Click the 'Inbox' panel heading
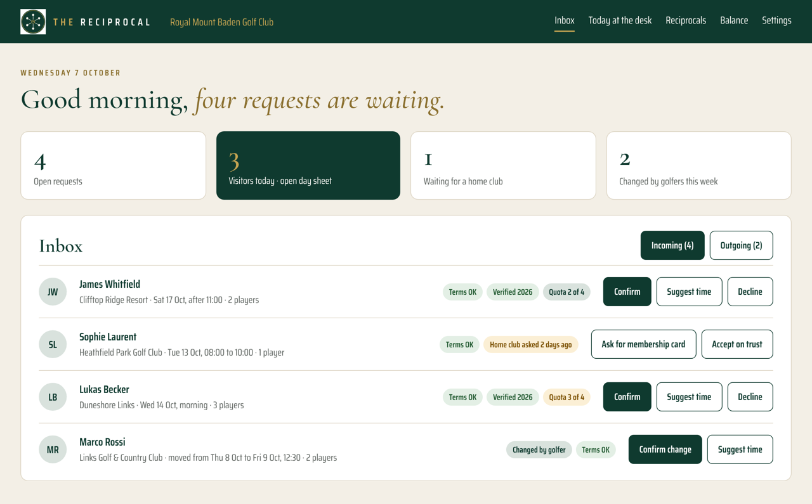The height and width of the screenshot is (504, 812). [61, 246]
